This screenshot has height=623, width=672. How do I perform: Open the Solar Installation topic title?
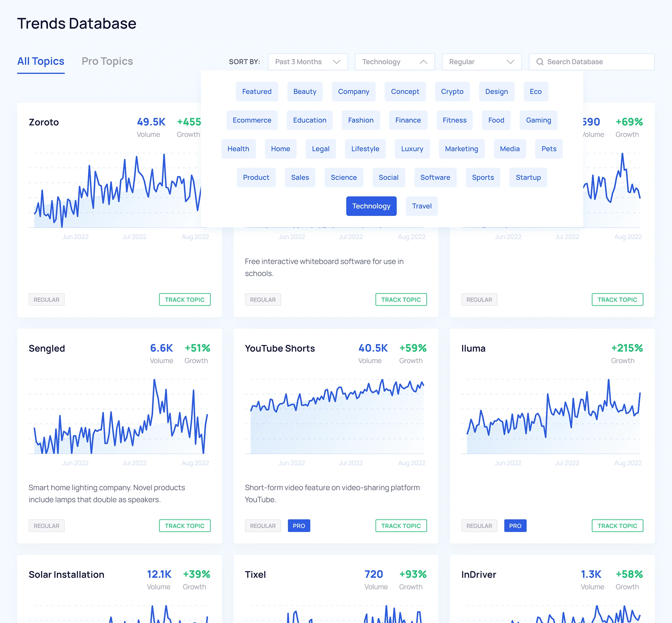[x=66, y=575]
